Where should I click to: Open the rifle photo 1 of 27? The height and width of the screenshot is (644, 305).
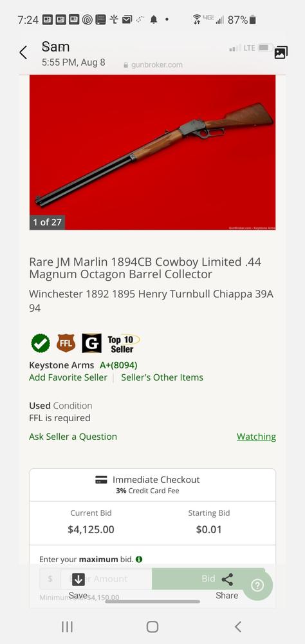pos(152,153)
